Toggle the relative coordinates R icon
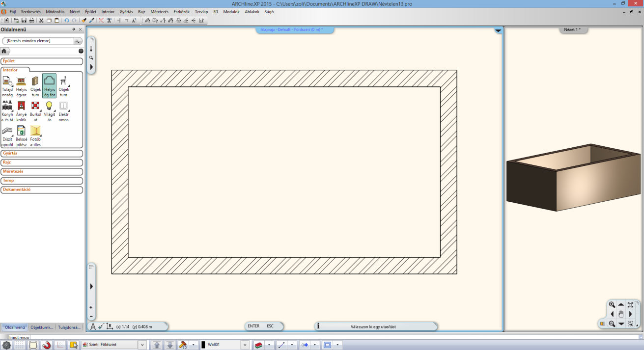This screenshot has width=644, height=350. click(110, 326)
